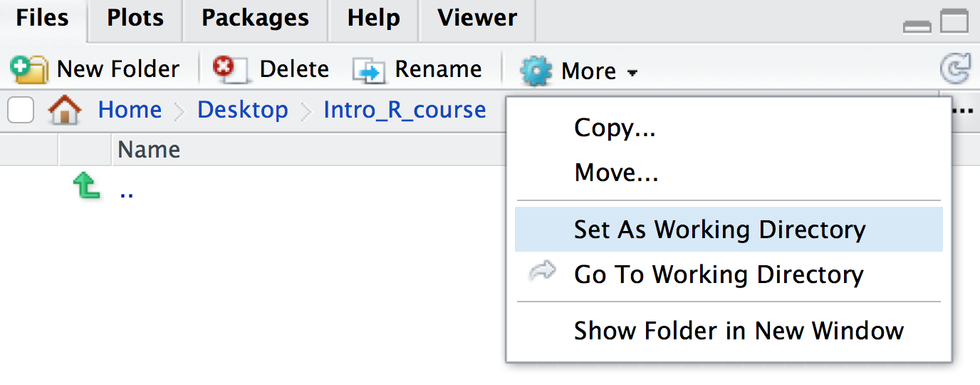Choose Set As Working Directory
Viewport: 980px width, 385px height.
pyautogui.click(x=719, y=230)
